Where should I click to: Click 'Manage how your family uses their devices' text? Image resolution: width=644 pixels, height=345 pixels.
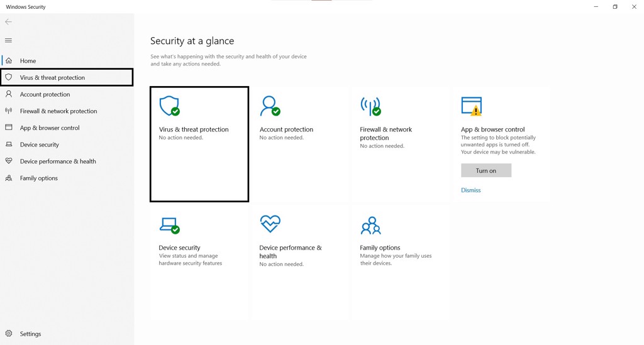396,260
